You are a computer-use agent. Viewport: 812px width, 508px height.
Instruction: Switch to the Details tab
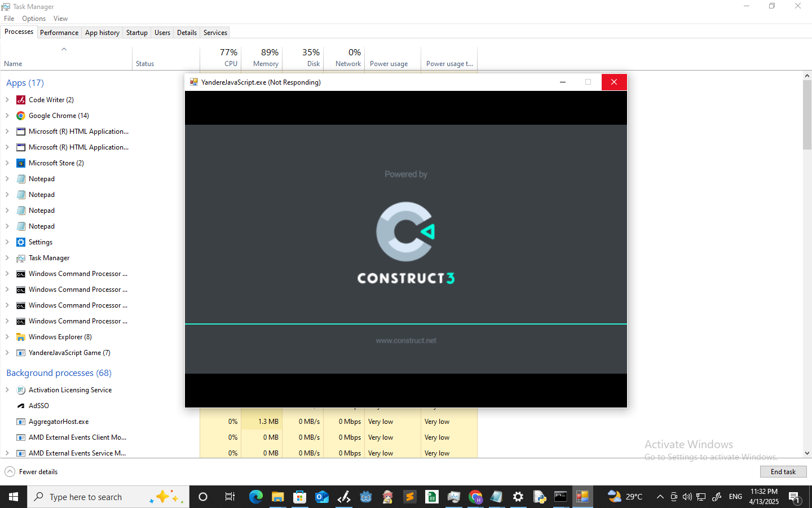point(187,33)
